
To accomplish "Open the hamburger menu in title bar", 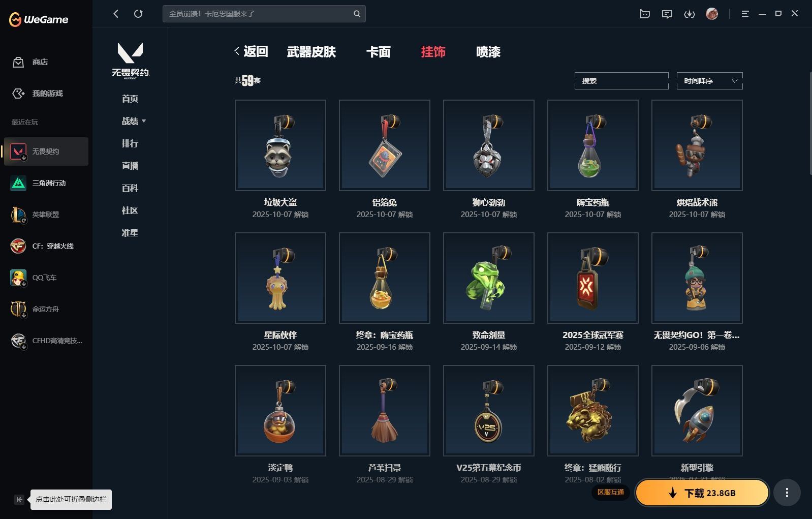I will point(745,14).
